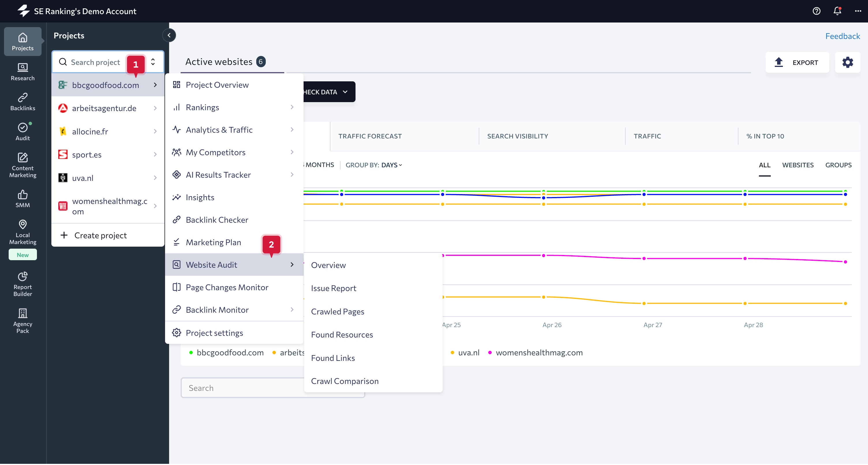Open AI Results Tracker menu item

tap(234, 175)
